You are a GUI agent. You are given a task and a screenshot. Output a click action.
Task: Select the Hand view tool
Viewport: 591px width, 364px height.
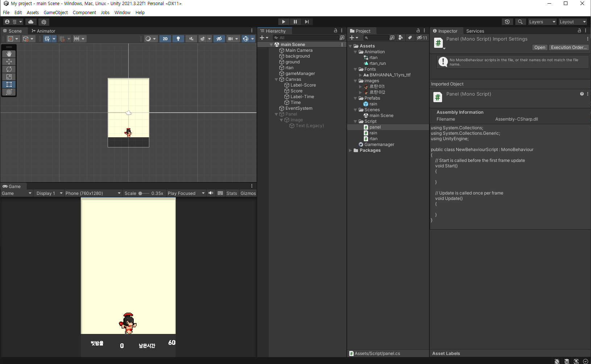pos(9,54)
